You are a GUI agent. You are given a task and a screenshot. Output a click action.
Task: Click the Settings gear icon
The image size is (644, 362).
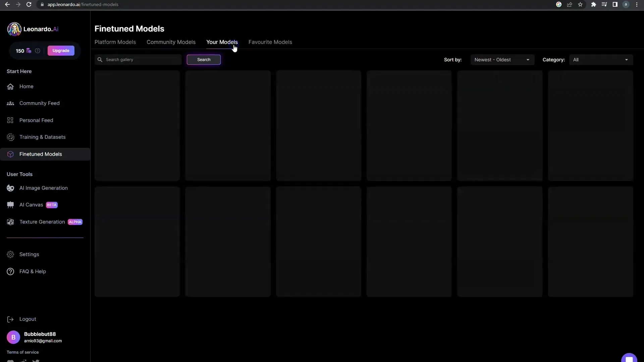coord(10,254)
